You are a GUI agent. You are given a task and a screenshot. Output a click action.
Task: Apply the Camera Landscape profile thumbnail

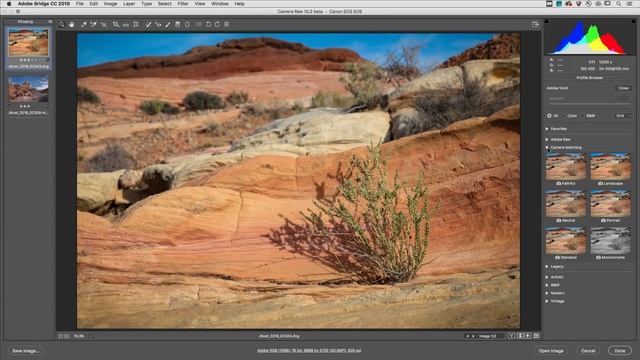tap(611, 167)
